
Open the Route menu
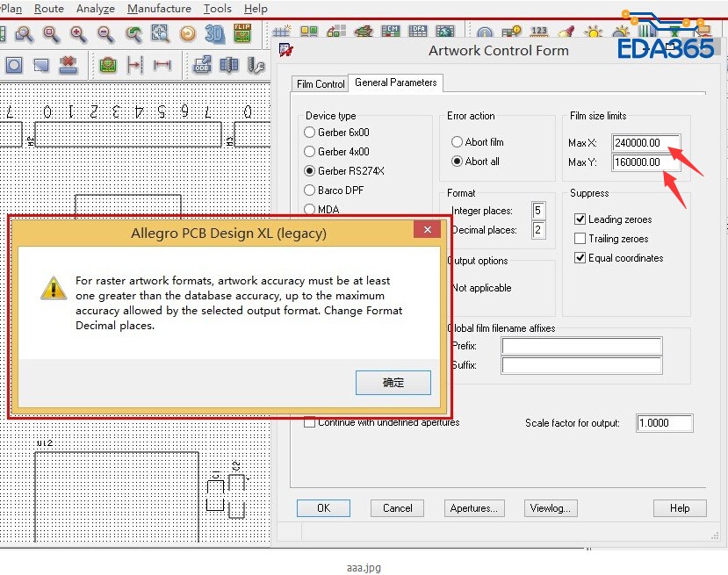49,9
